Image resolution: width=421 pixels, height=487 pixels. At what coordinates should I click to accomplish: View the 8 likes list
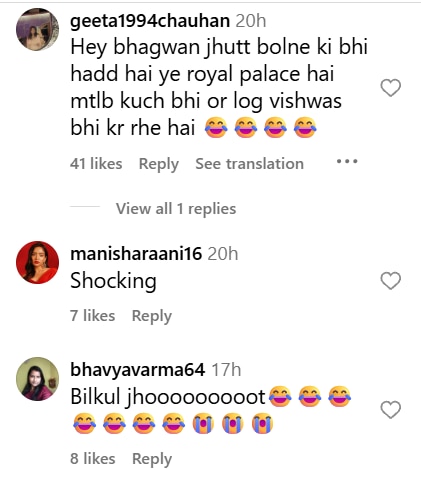[x=93, y=459]
